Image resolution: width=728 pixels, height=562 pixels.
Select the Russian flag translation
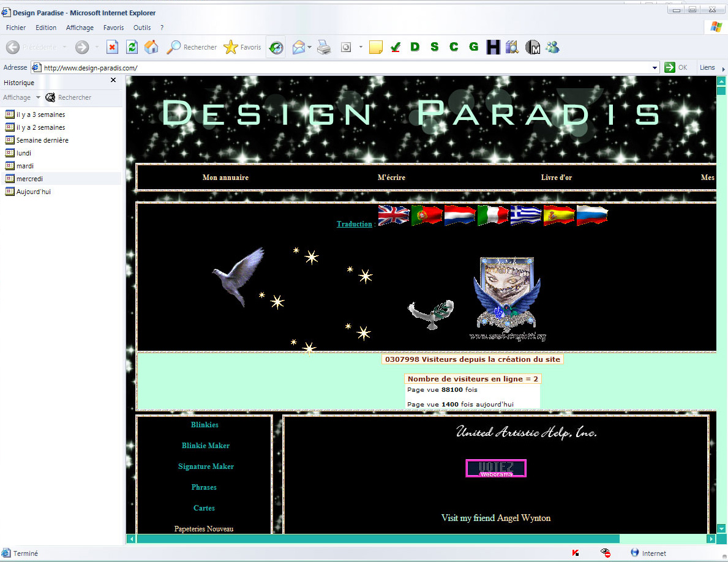592,215
